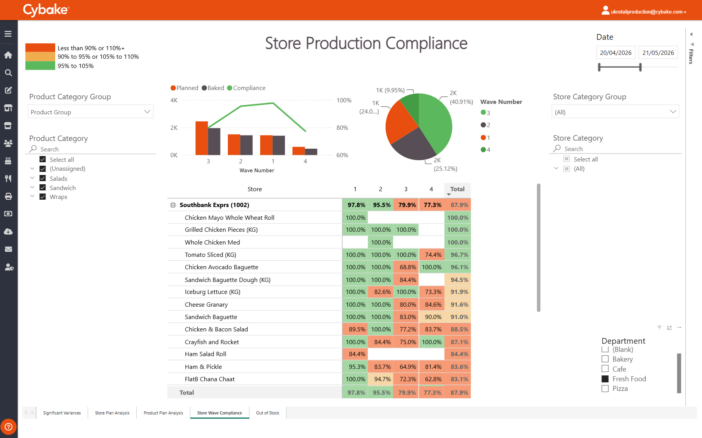Viewport: 702px width, 438px height.
Task: Click the Store column header
Action: pos(255,189)
